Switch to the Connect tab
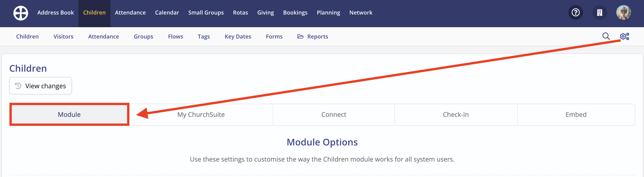The image size is (644, 177). coord(334,115)
